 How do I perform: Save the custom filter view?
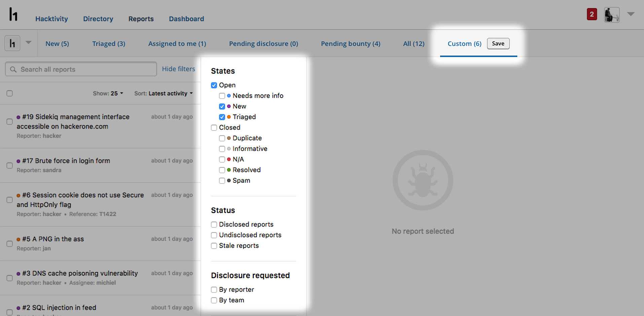click(498, 43)
